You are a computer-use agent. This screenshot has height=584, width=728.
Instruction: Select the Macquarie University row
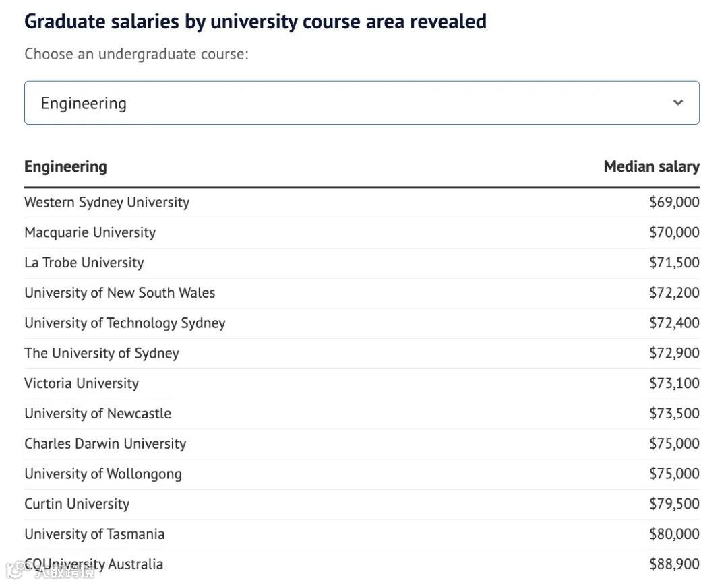90,232
